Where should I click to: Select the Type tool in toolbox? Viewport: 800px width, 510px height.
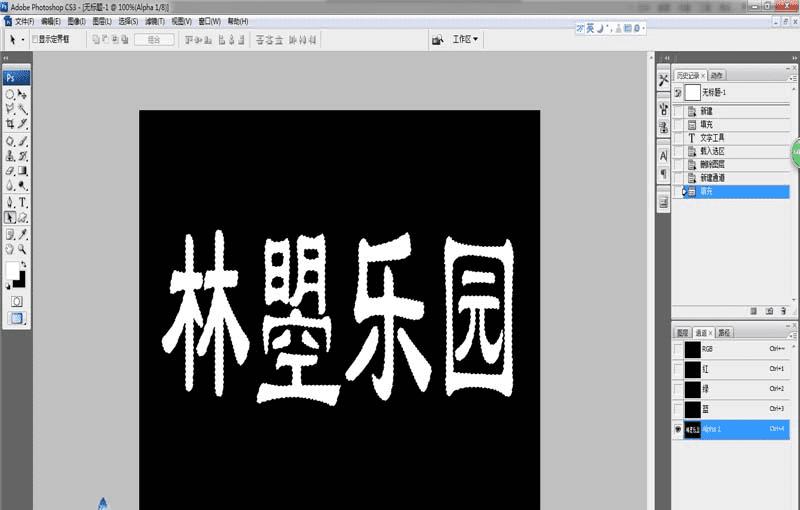coord(22,202)
